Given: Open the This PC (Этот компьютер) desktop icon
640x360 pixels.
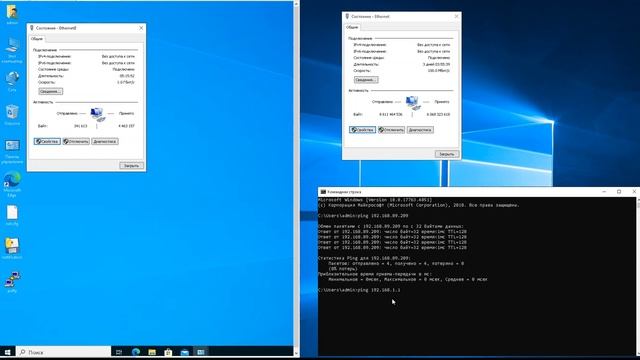Looking at the screenshot, I should pos(12,49).
